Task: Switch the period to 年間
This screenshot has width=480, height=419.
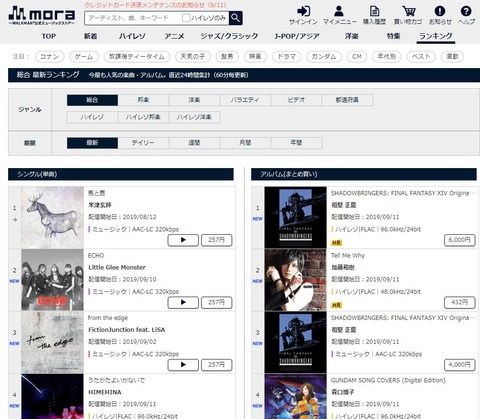Action: (296, 143)
